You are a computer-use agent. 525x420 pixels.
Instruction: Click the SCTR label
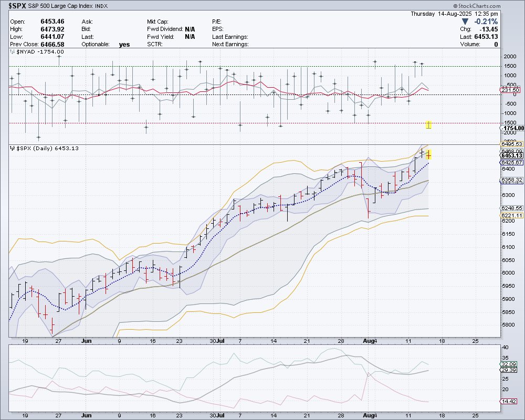coord(155,44)
